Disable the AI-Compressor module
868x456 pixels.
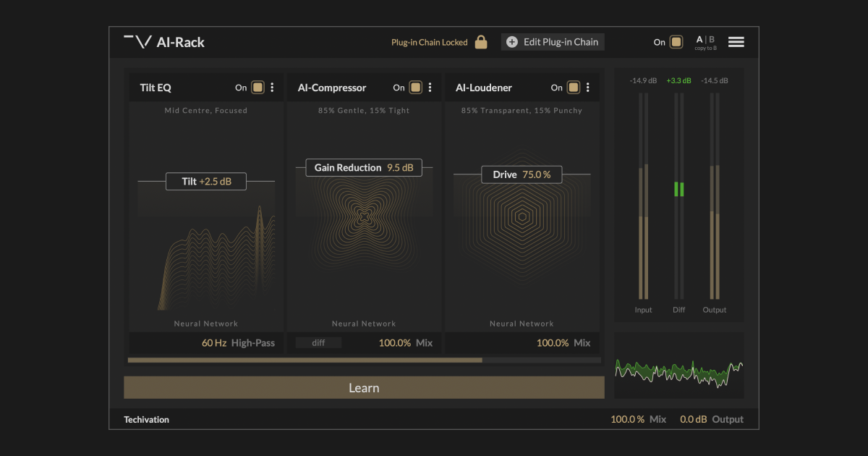click(415, 86)
